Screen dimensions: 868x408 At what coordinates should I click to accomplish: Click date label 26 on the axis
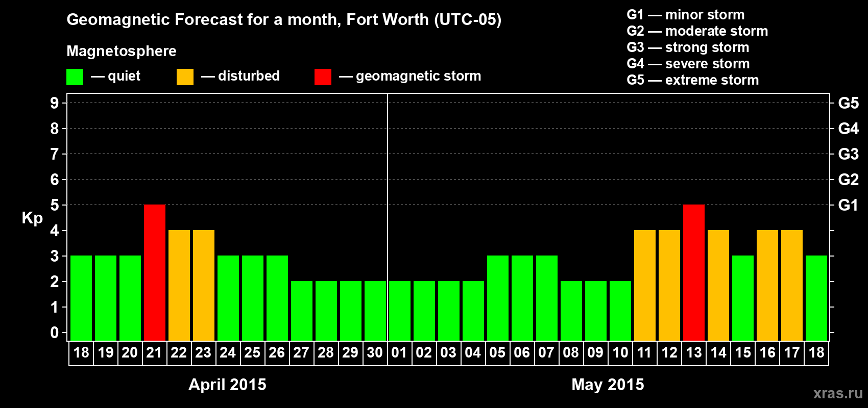click(x=277, y=352)
